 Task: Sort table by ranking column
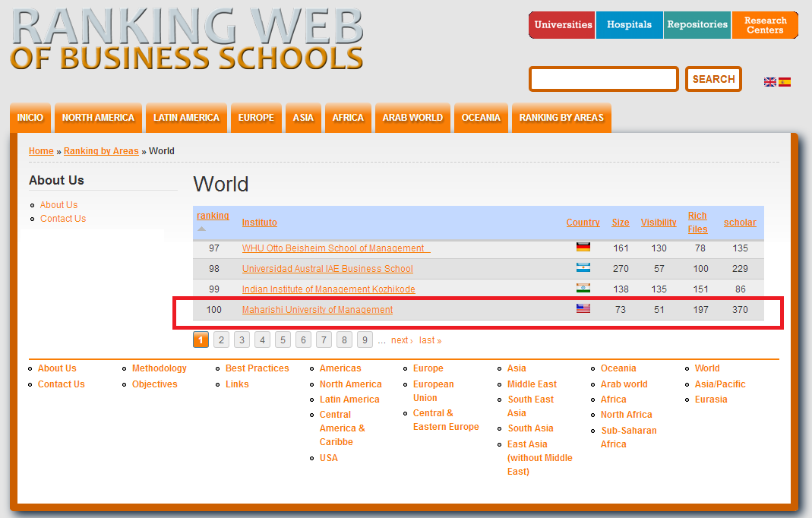tap(213, 216)
